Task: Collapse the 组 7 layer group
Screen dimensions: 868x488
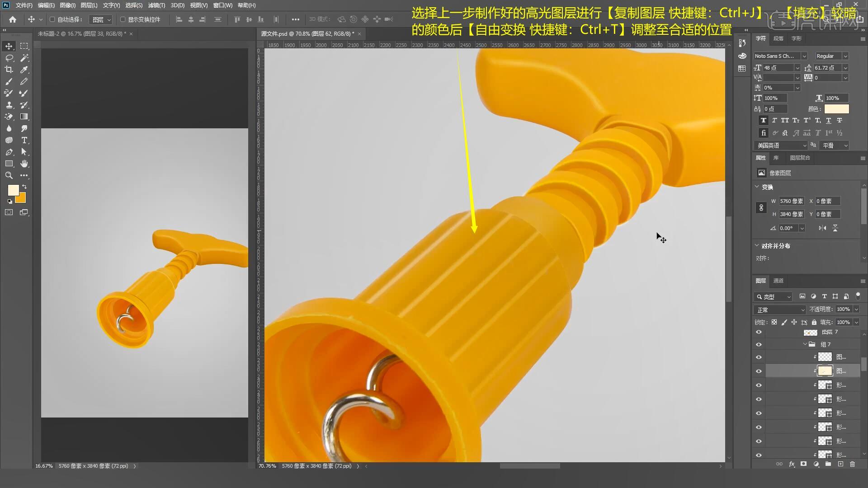Action: click(805, 344)
